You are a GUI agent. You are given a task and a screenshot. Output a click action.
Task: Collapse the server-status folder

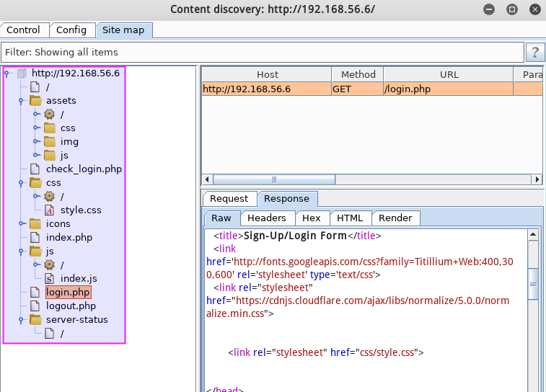[x=21, y=320]
